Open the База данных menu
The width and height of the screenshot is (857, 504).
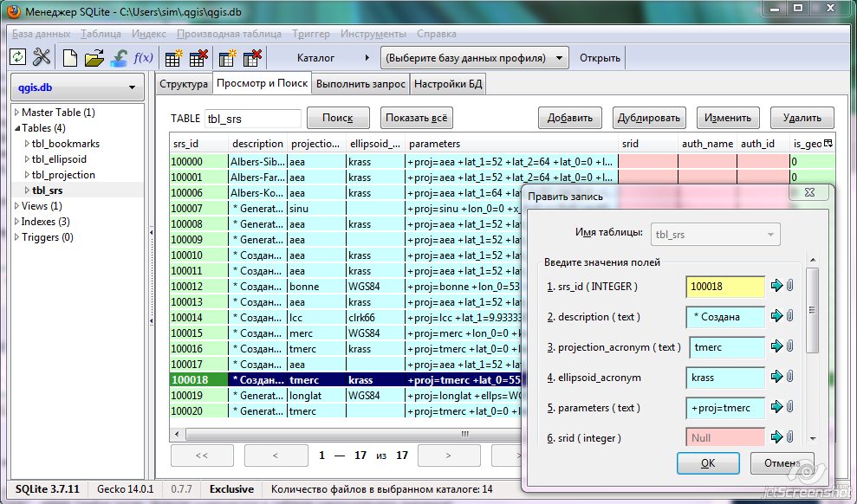(42, 34)
